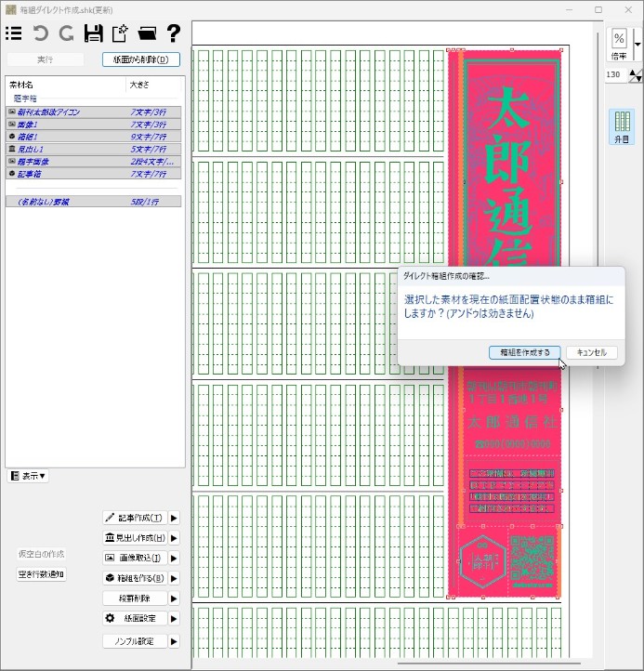Open file with the folder icon
644x671 pixels.
(146, 33)
